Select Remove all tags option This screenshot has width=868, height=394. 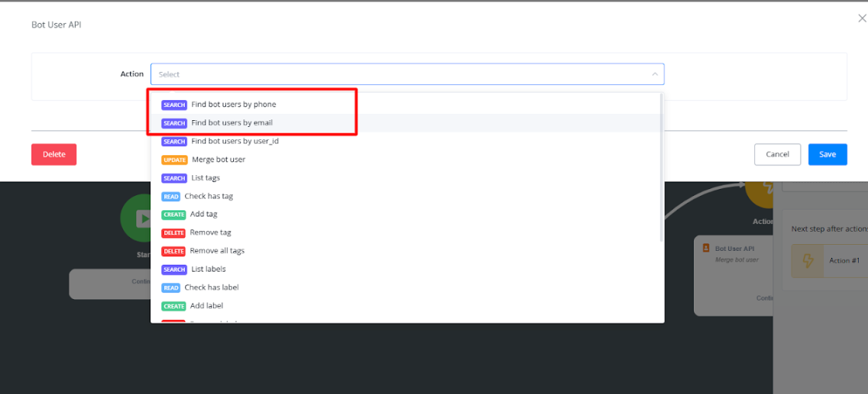tap(217, 251)
